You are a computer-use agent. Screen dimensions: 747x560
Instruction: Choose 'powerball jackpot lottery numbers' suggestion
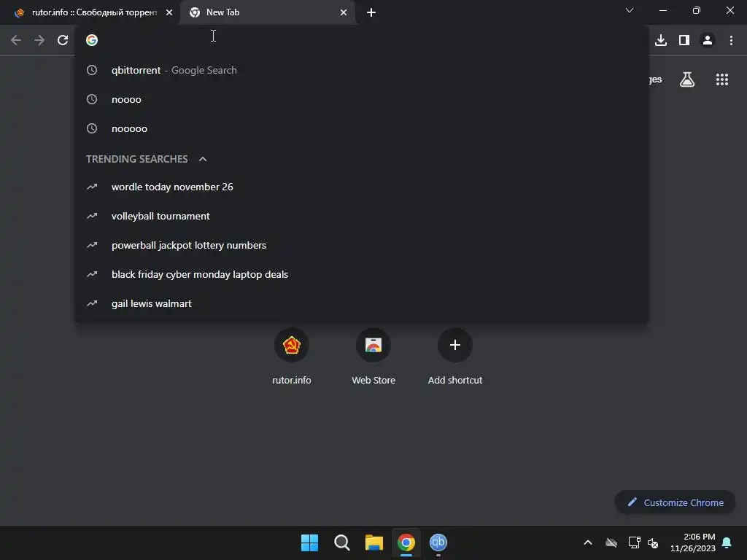362,245
